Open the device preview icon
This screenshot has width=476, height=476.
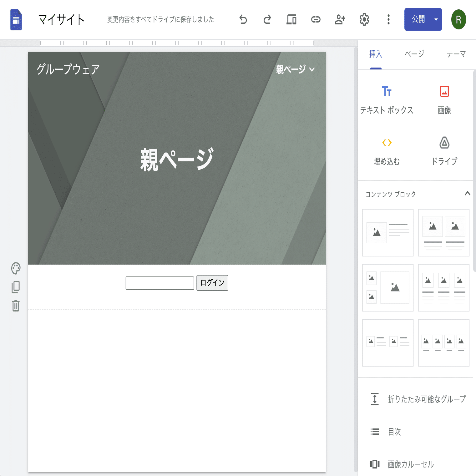coord(291,19)
